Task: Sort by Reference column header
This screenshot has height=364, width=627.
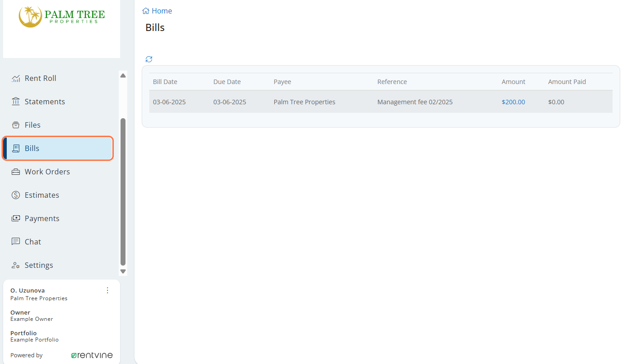Action: coord(392,82)
